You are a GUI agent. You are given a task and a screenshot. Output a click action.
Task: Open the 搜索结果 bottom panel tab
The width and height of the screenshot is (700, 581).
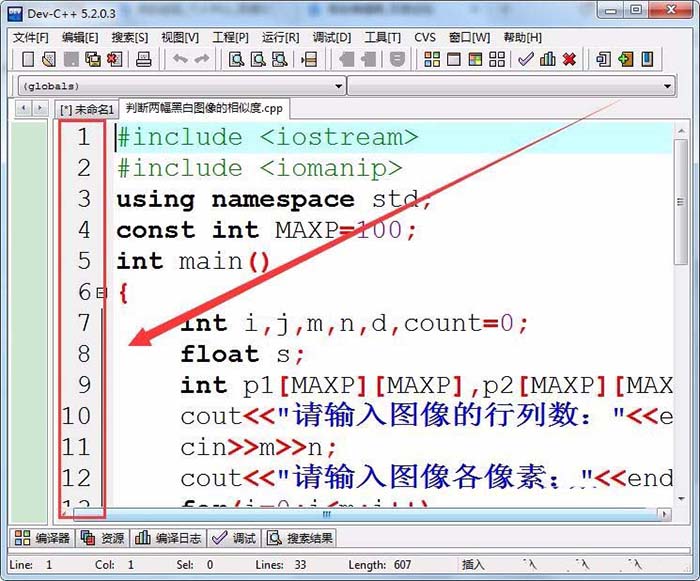pyautogui.click(x=300, y=538)
